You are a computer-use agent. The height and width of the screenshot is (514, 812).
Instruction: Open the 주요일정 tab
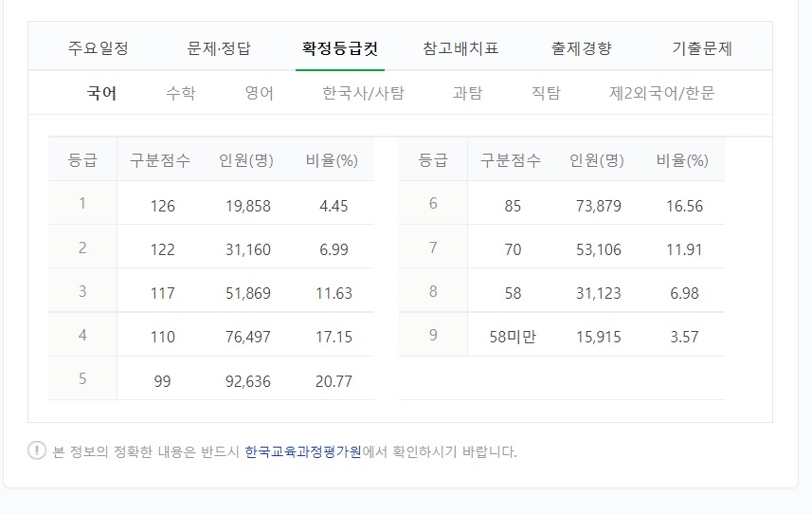click(98, 48)
